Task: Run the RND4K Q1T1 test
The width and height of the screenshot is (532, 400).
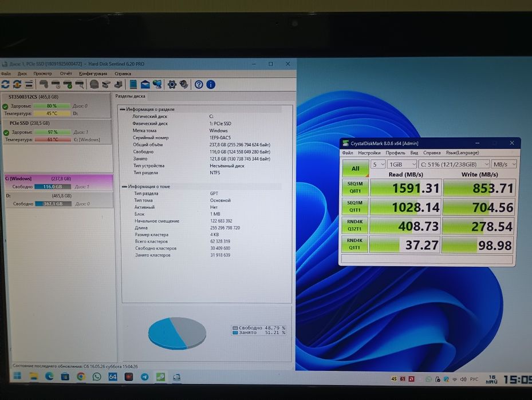Action: pyautogui.click(x=354, y=244)
